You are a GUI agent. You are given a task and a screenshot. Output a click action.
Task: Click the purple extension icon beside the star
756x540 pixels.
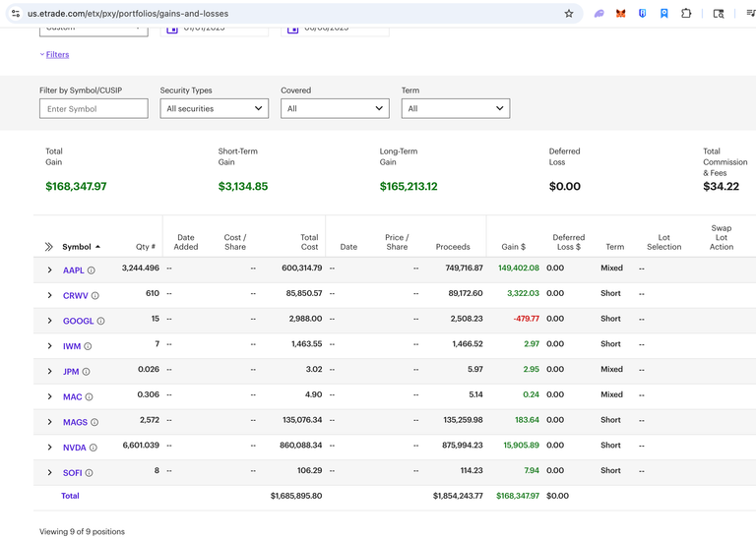click(598, 14)
